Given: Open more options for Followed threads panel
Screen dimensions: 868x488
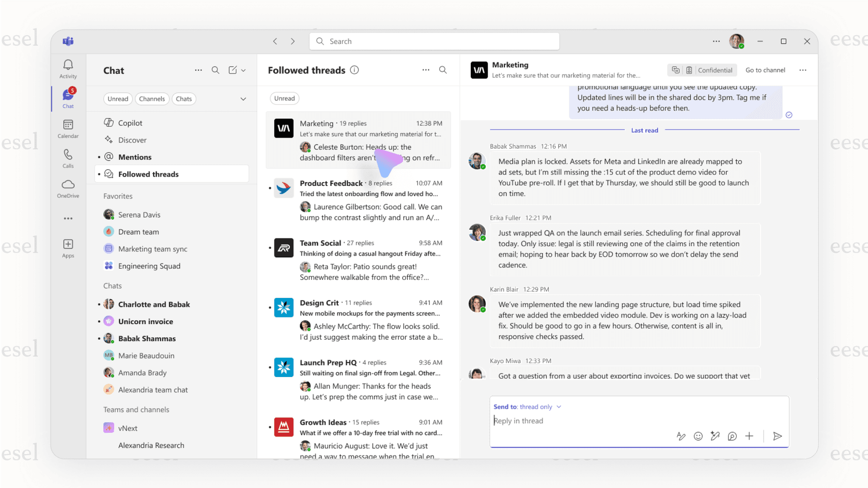Looking at the screenshot, I should 425,70.
